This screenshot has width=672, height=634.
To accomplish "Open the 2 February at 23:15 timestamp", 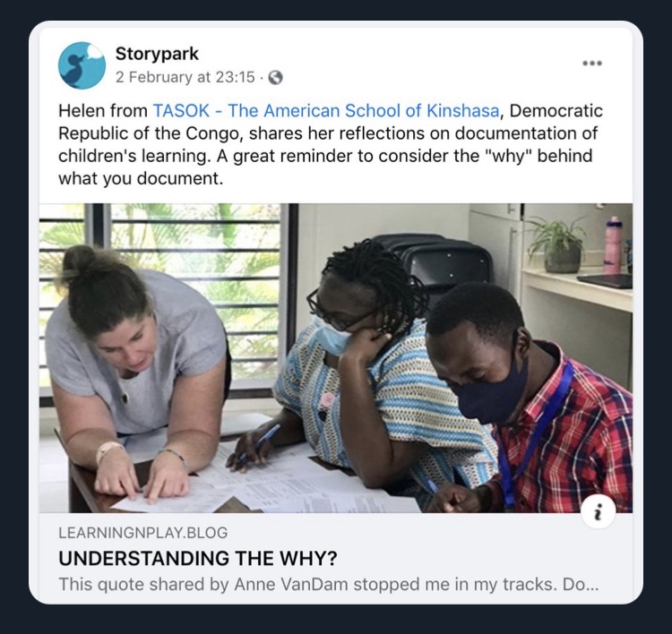I will [185, 77].
